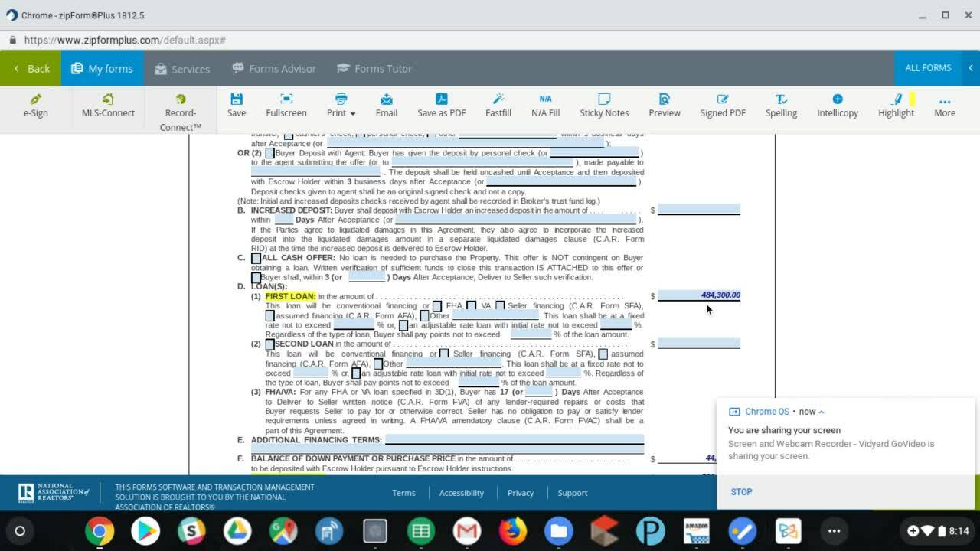Pick the yellow Highlight color swatch

click(912, 99)
